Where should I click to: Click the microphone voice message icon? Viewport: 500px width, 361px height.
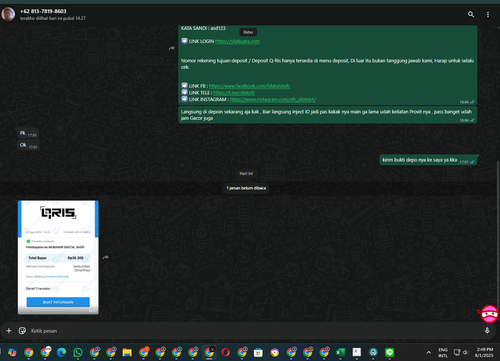[487, 330]
